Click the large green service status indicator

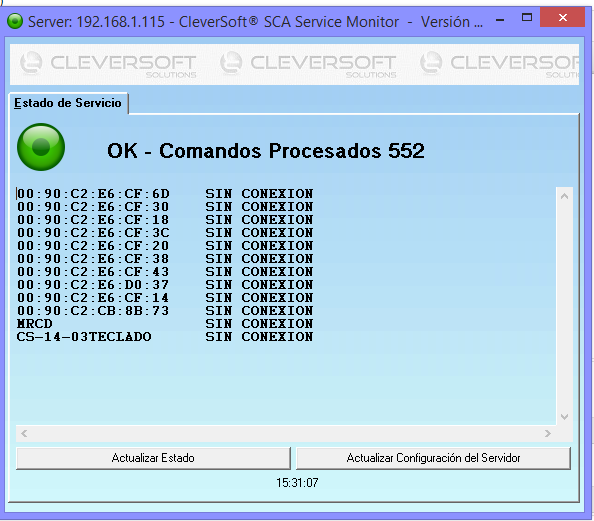tap(41, 147)
